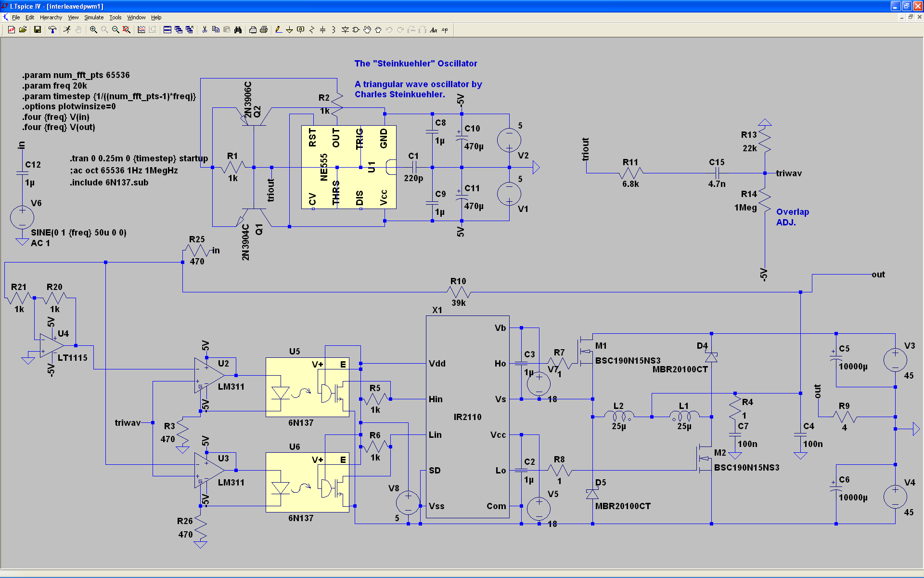Click the '.options plotwinsize=0' directive

pyautogui.click(x=69, y=106)
